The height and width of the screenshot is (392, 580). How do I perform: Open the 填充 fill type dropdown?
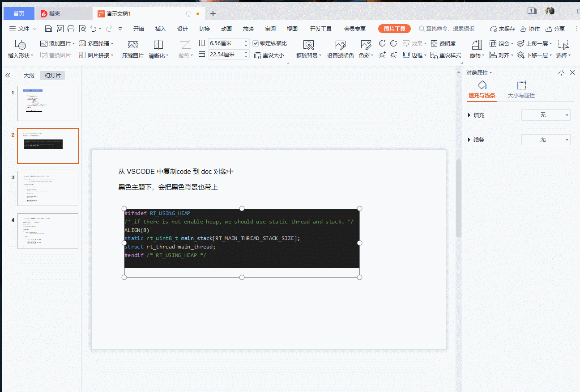[x=546, y=115]
